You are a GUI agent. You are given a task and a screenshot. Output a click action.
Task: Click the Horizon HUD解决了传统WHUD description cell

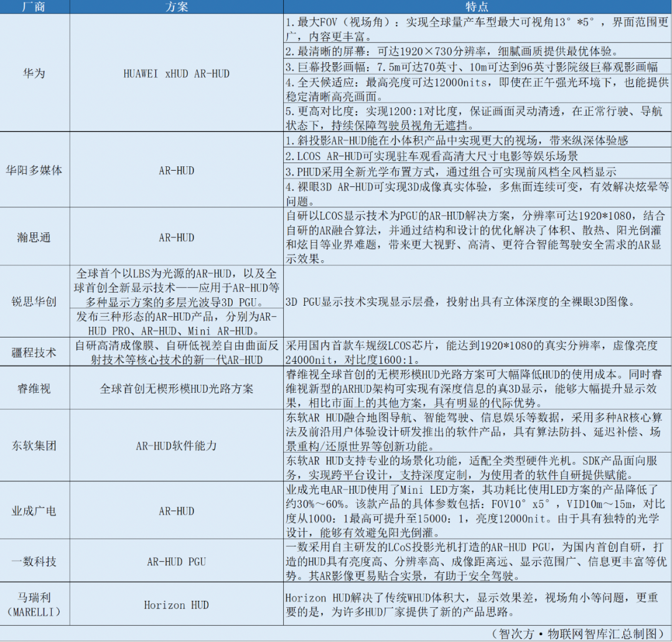477,604
